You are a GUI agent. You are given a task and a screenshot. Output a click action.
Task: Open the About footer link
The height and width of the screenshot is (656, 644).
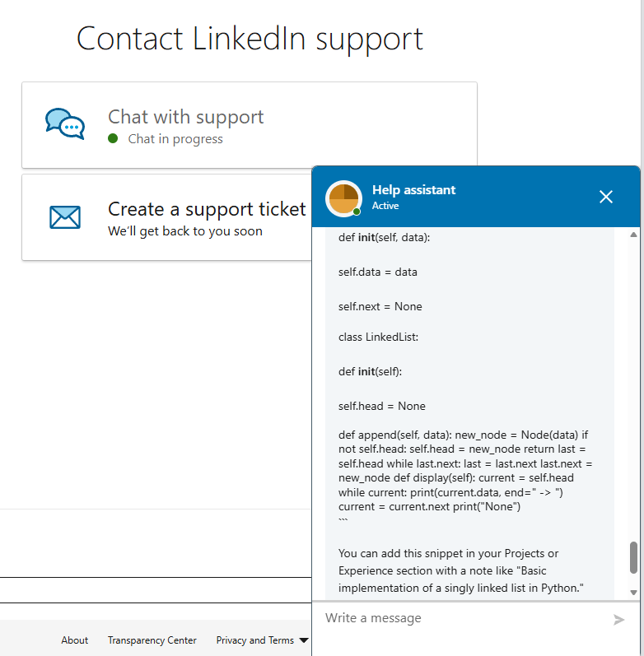coord(75,640)
